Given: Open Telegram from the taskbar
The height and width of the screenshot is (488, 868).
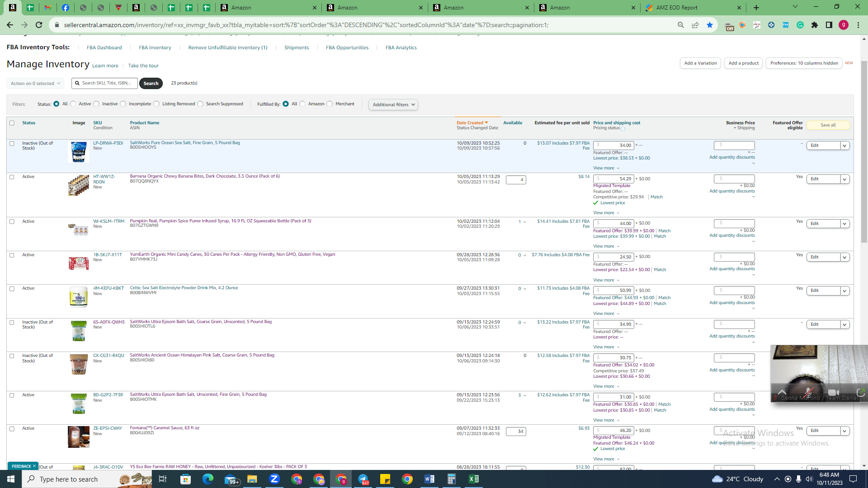Looking at the screenshot, I should tap(363, 479).
